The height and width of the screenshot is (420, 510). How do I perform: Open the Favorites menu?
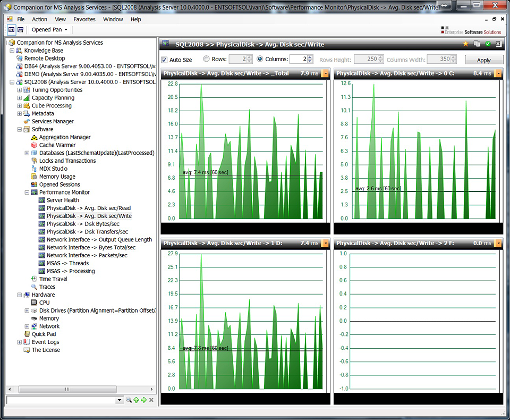(84, 19)
